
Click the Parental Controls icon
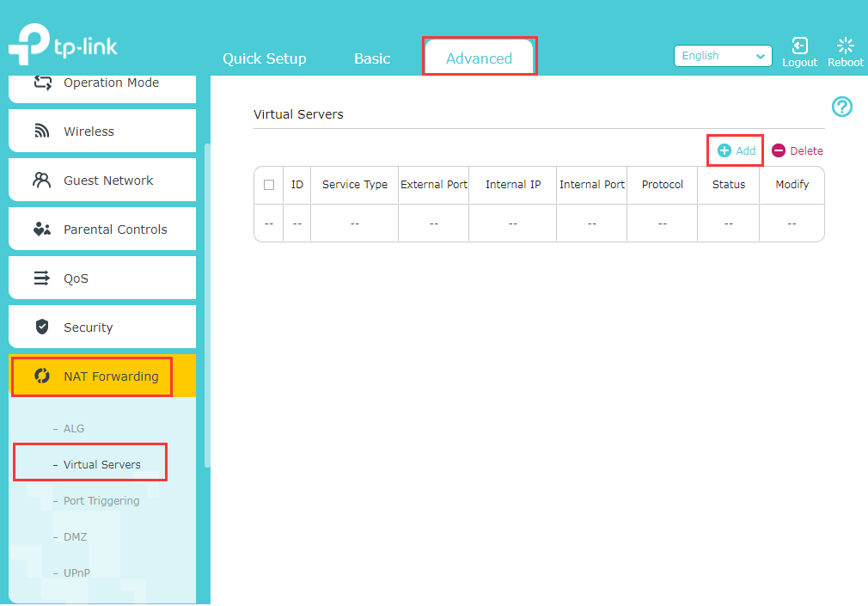coord(41,229)
